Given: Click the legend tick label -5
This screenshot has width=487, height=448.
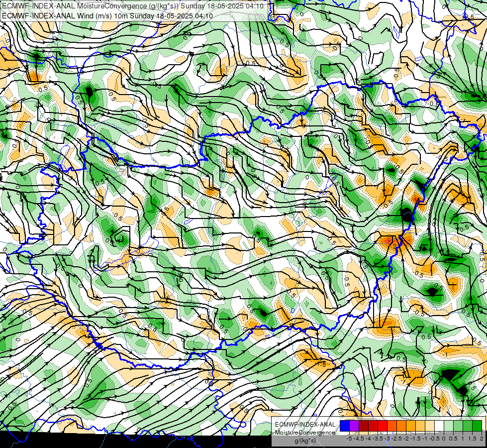Looking at the screenshot, I should (349, 439).
